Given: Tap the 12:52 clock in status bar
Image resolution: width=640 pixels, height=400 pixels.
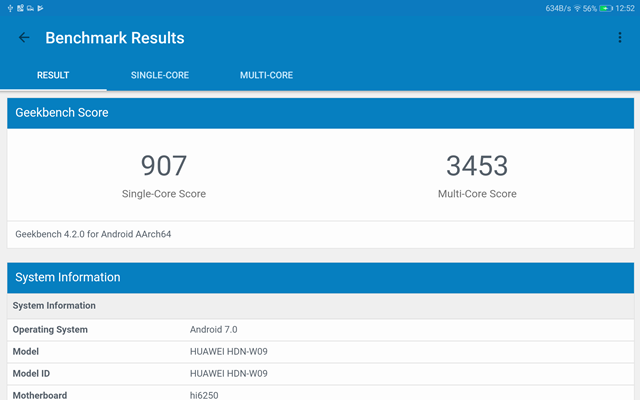Looking at the screenshot, I should tap(625, 9).
